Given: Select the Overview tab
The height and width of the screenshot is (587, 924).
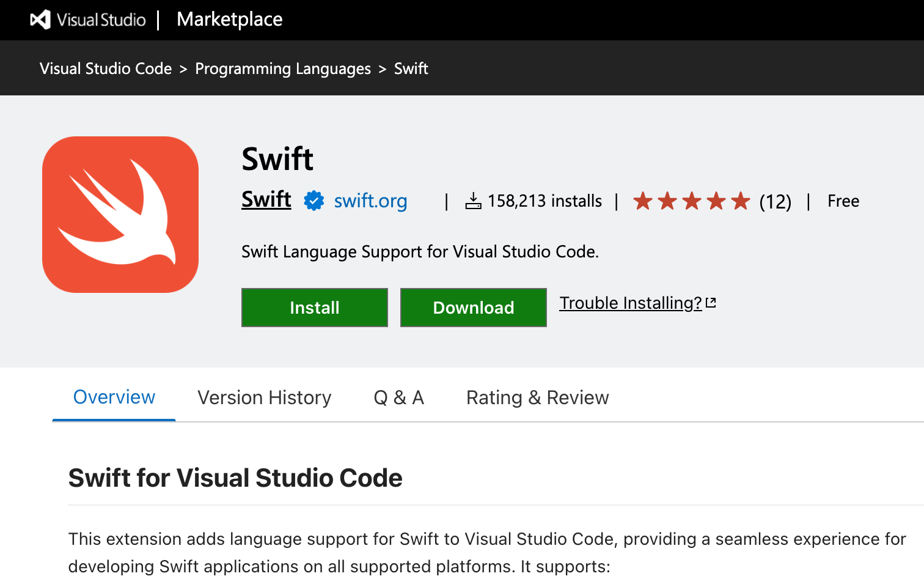Looking at the screenshot, I should tap(114, 397).
